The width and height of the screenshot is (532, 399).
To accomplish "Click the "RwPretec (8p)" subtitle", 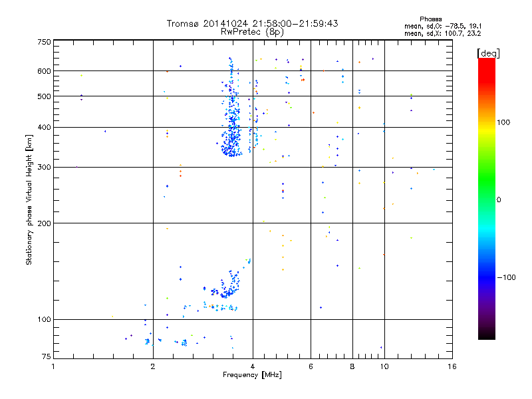I will 252,32.
